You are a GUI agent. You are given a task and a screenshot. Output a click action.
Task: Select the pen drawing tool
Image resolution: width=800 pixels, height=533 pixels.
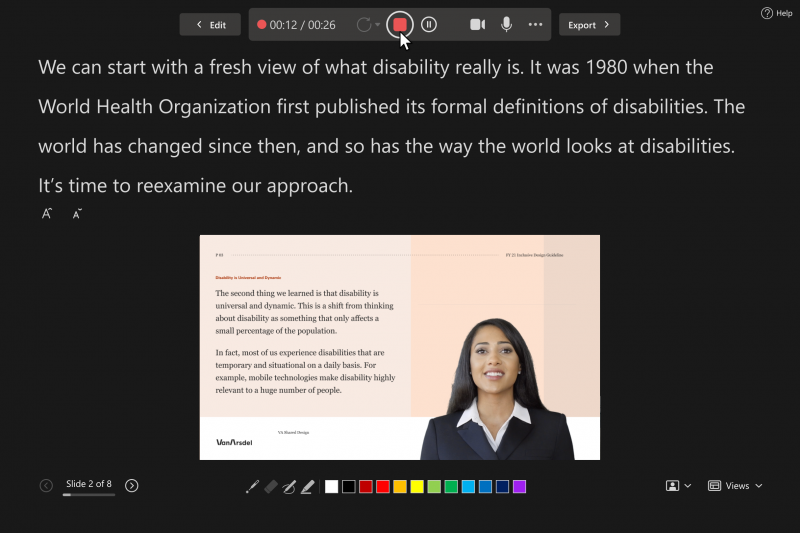pos(252,487)
